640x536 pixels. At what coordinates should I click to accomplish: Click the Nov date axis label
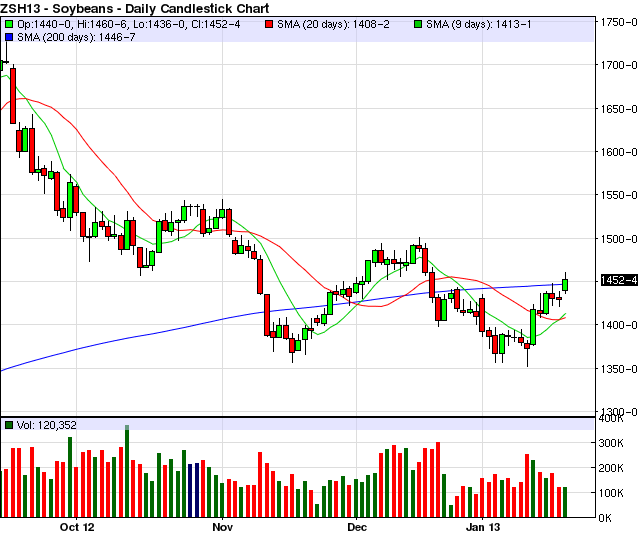(x=222, y=527)
